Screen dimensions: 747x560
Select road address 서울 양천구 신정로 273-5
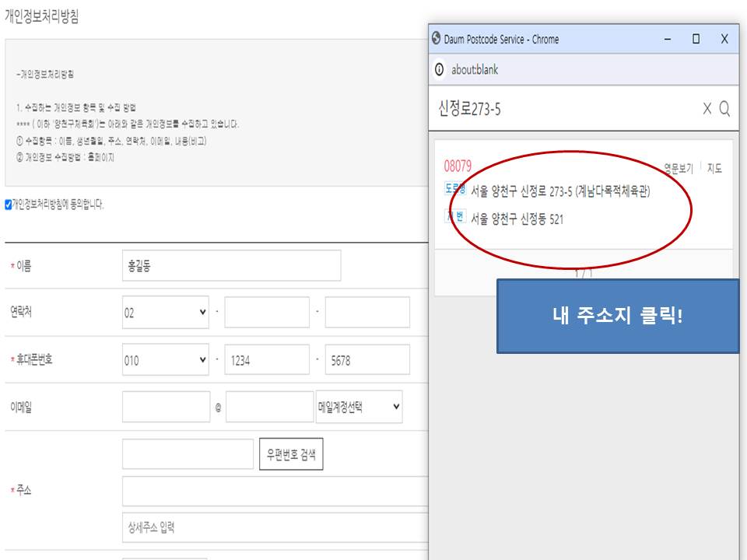560,191
